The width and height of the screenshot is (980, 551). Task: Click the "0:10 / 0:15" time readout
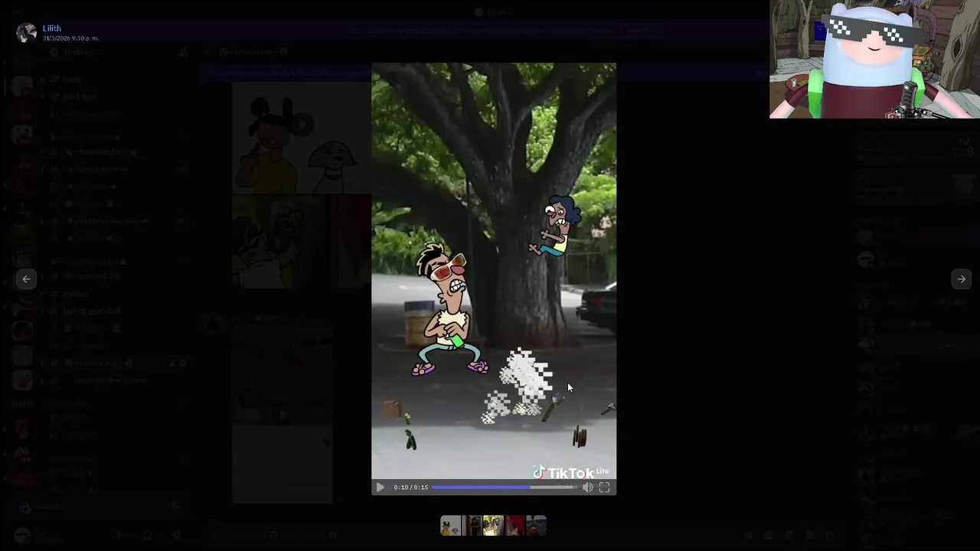411,487
